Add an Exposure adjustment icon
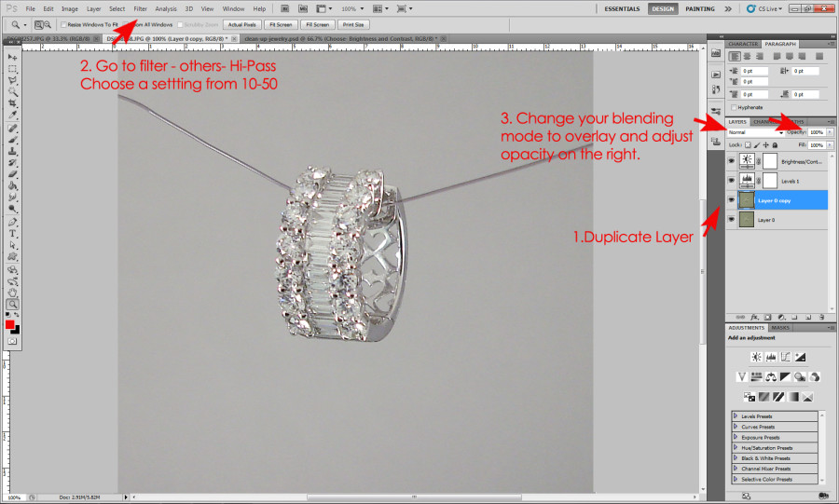Image resolution: width=839 pixels, height=504 pixels. pos(800,357)
